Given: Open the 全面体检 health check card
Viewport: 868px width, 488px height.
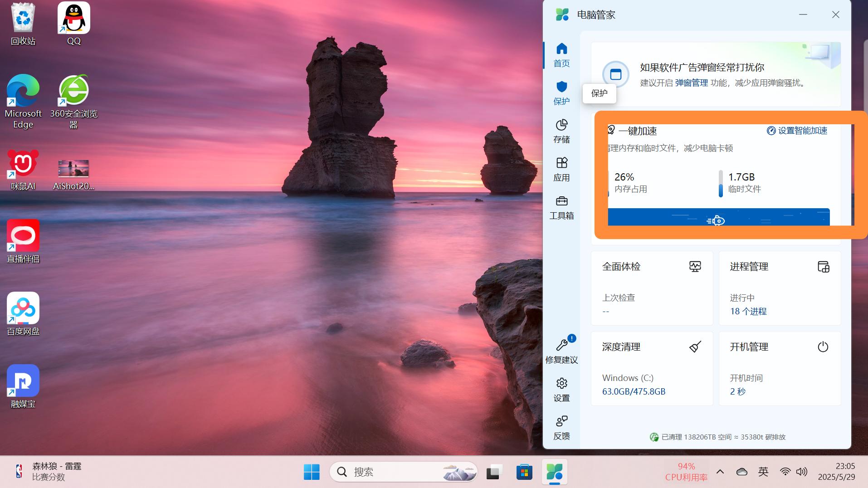Looking at the screenshot, I should [x=652, y=288].
